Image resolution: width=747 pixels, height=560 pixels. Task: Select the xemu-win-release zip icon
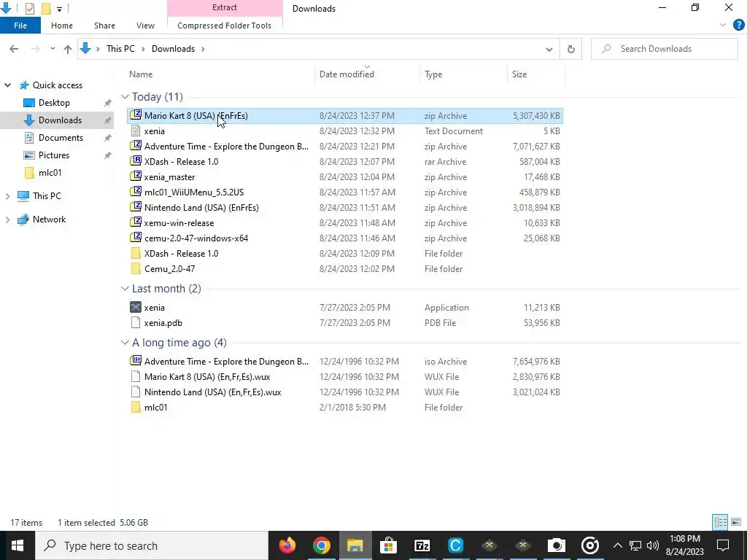[x=136, y=223]
